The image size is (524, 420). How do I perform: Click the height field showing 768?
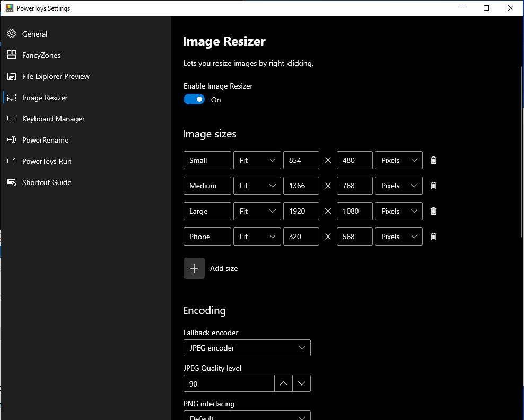click(355, 186)
